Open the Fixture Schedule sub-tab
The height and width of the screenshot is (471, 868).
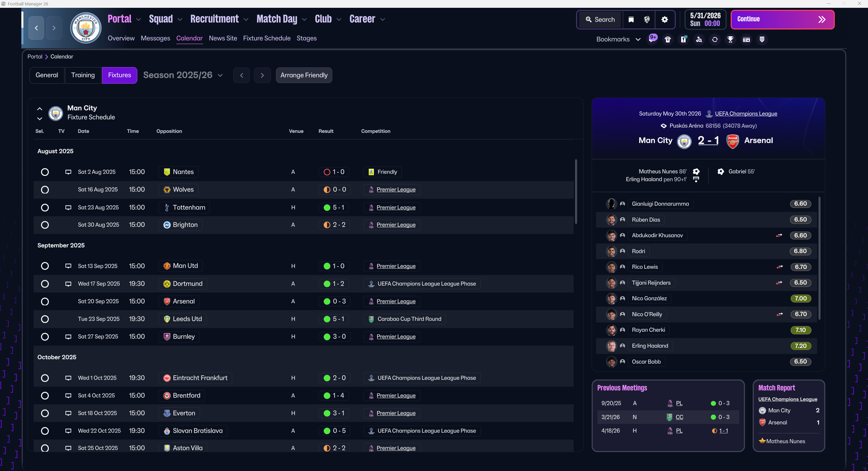(267, 38)
